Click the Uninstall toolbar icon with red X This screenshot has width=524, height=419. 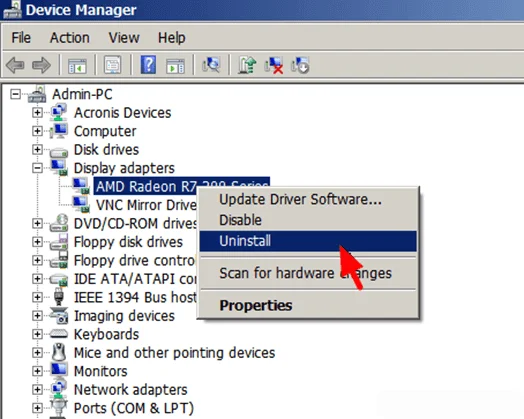[x=273, y=65]
